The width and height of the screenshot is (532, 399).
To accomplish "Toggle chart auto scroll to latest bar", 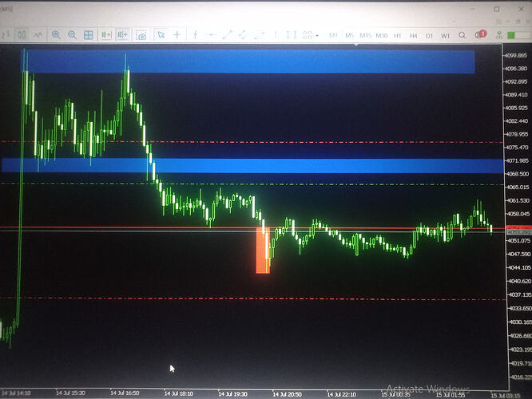I will point(106,34).
